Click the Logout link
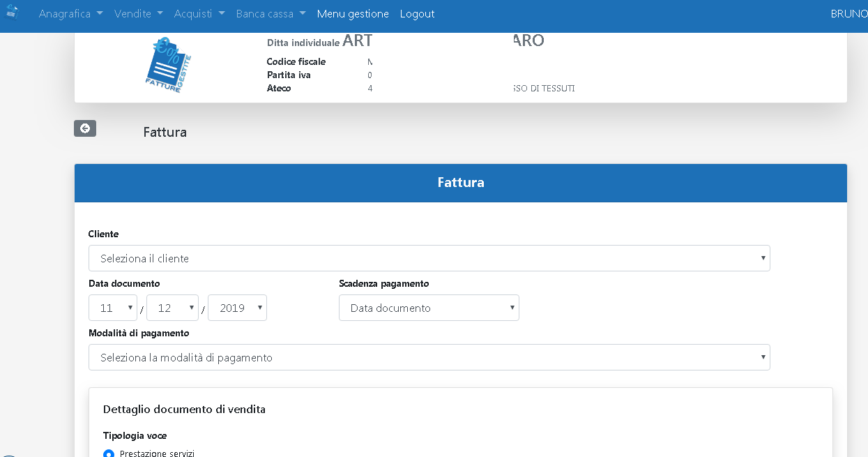 [417, 14]
